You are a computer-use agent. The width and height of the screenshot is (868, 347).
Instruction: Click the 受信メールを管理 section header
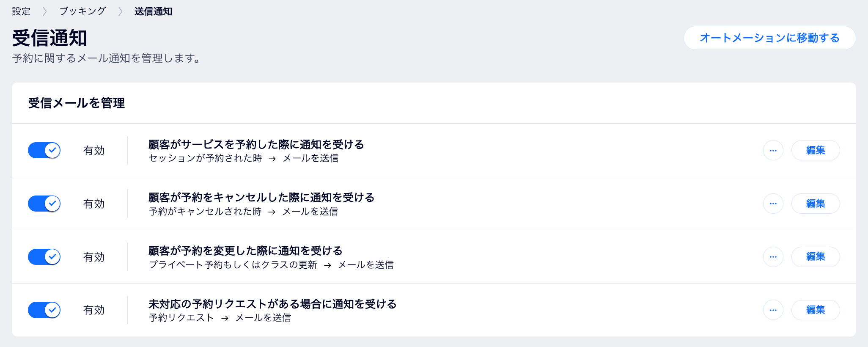76,103
